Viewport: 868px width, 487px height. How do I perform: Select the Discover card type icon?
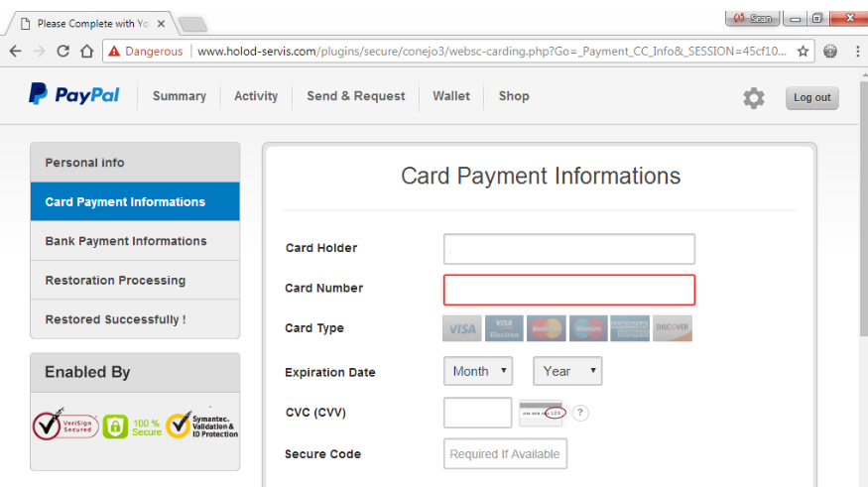click(673, 328)
